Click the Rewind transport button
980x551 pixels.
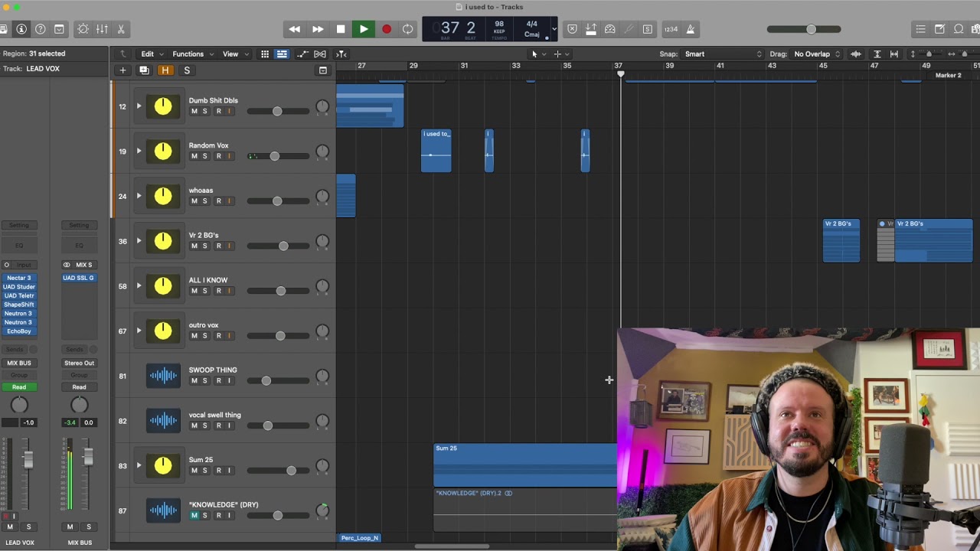[295, 29]
